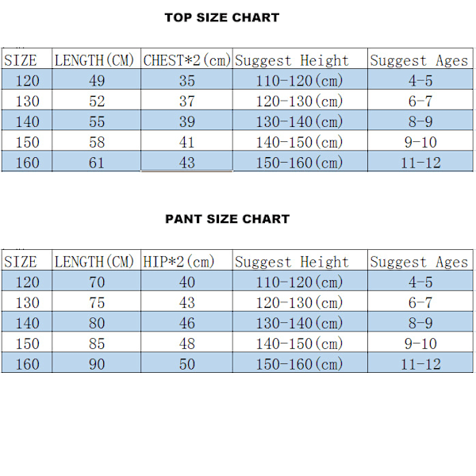Click the TOP SIZE CHART title
Screen dimensions: 476x476
point(222,17)
